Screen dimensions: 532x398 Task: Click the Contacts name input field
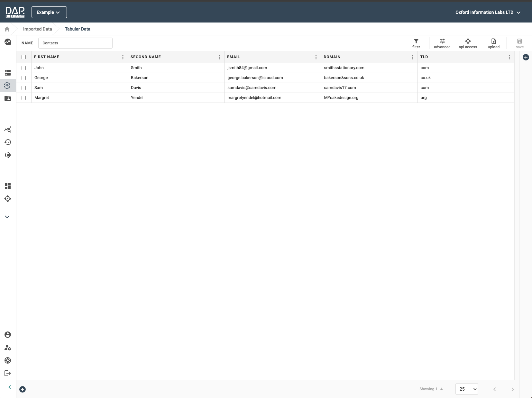75,43
